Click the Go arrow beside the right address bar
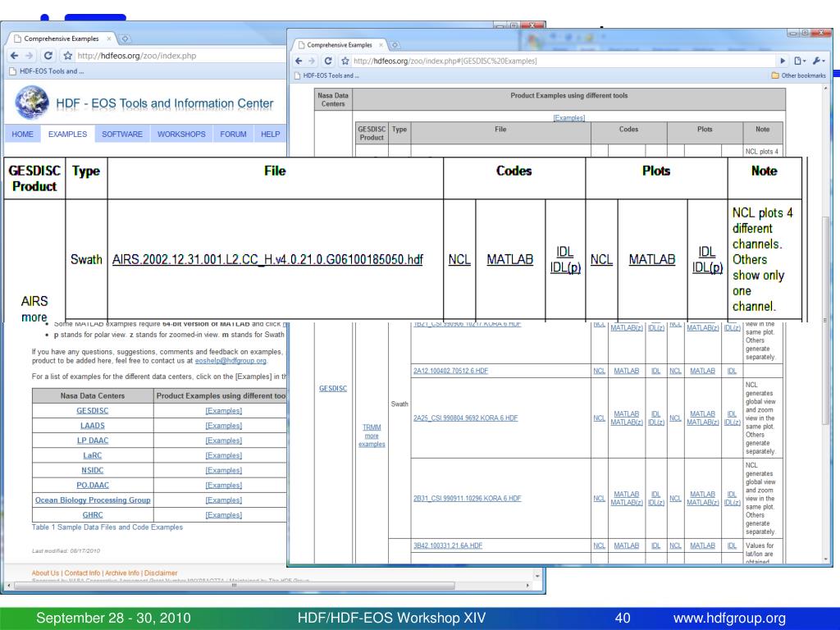Screen dimensions: 840x630 point(782,61)
